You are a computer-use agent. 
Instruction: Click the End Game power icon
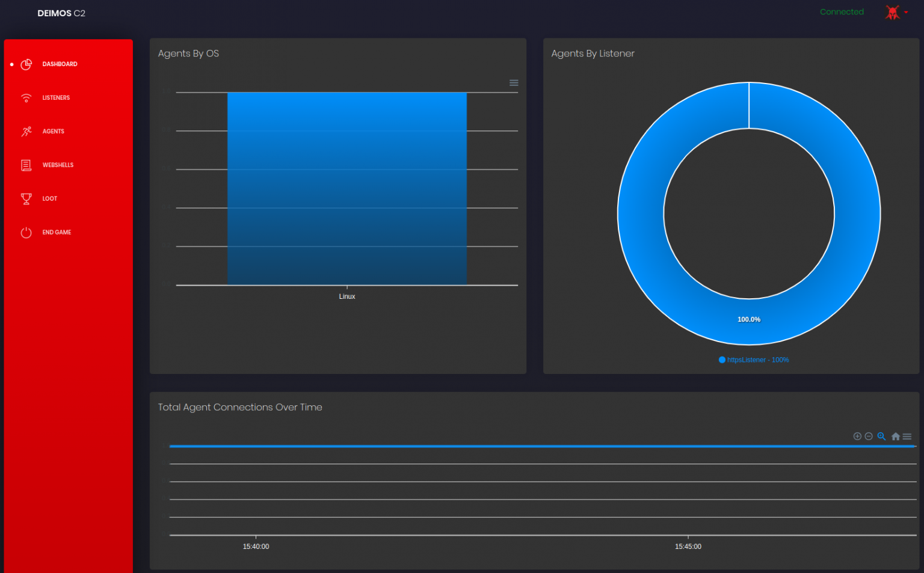26,232
